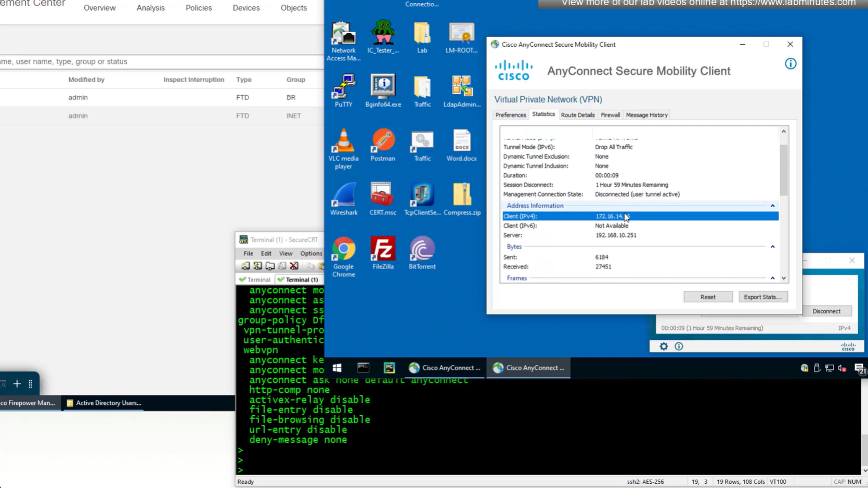
Task: Open the Windows Start menu
Action: (x=337, y=368)
